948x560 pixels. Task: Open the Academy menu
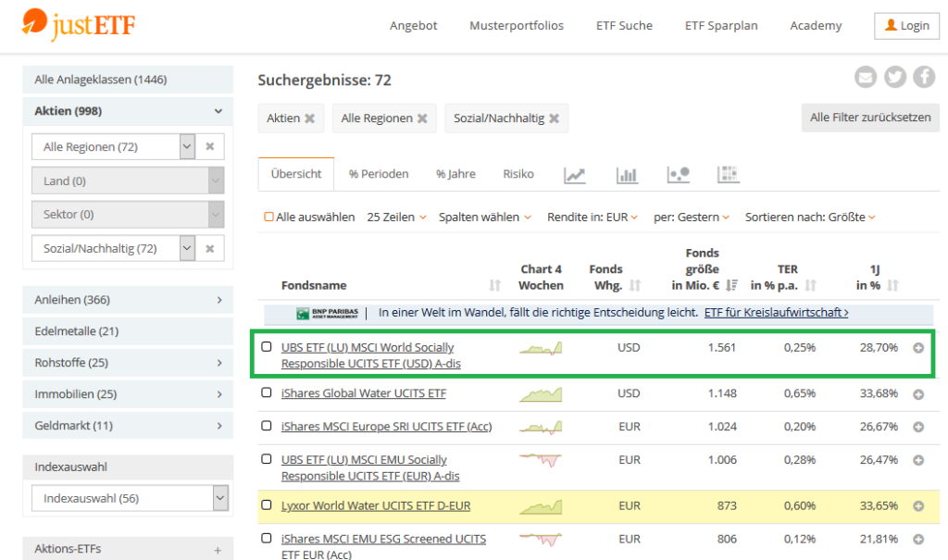click(816, 26)
